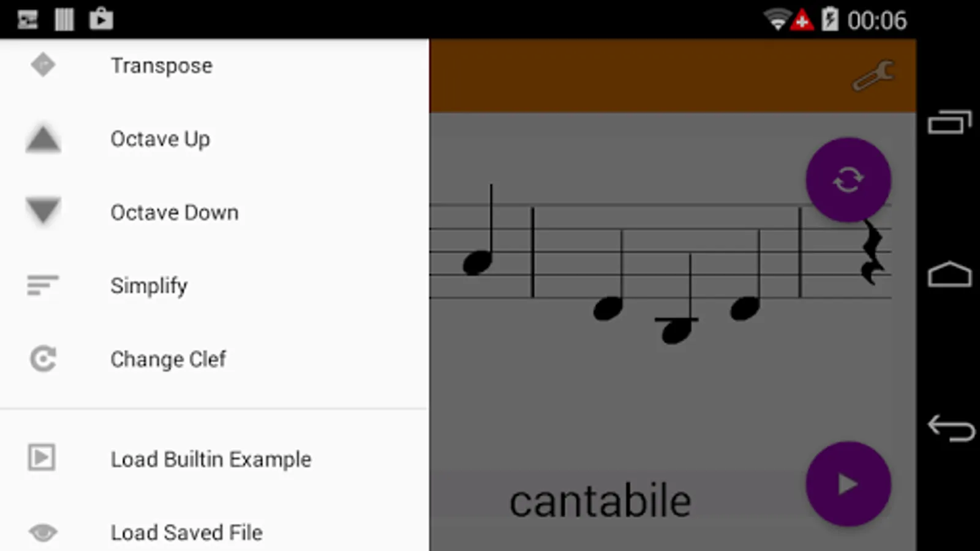Click the Transpose diamond icon

(x=43, y=65)
